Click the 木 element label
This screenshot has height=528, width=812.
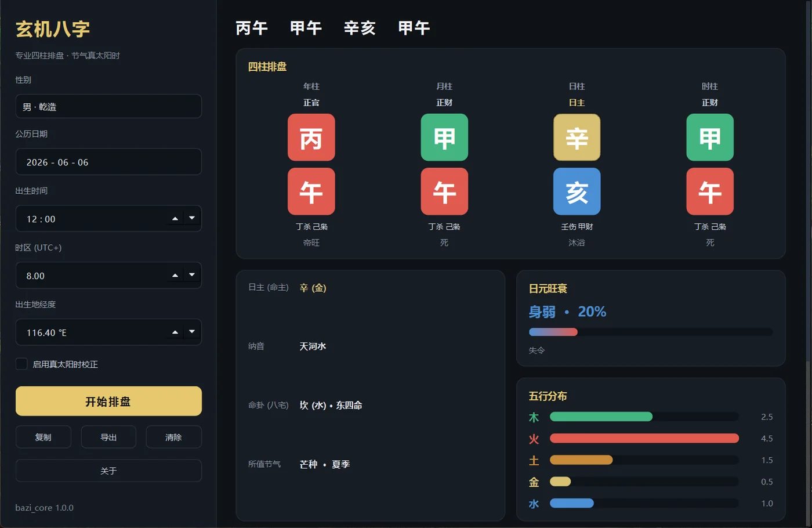click(534, 417)
